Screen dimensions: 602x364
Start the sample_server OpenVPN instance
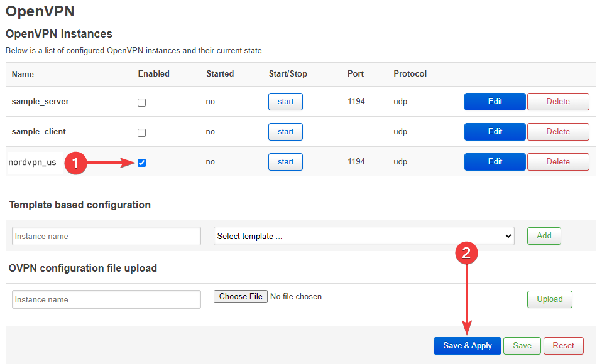[x=285, y=102]
